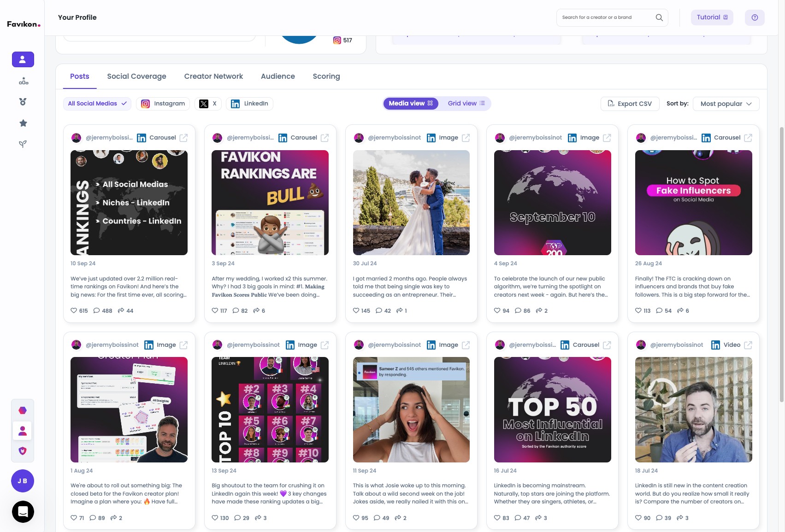Click the like heart with 615 likes

[74, 310]
